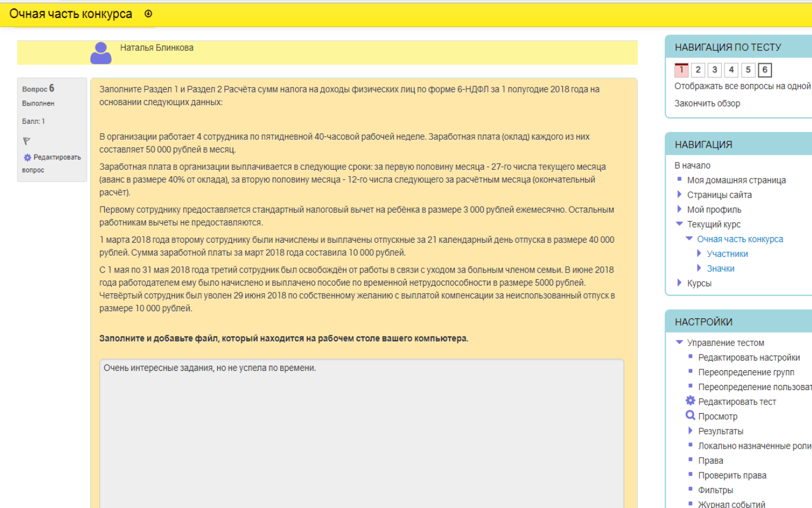Open Участники link
Screen dimensions: 812x508
click(727, 253)
